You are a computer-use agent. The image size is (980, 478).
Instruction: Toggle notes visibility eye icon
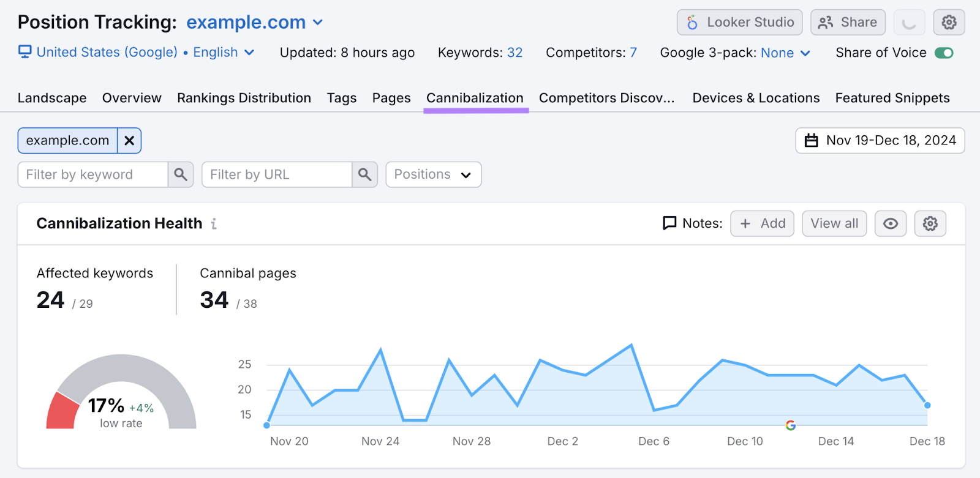890,224
